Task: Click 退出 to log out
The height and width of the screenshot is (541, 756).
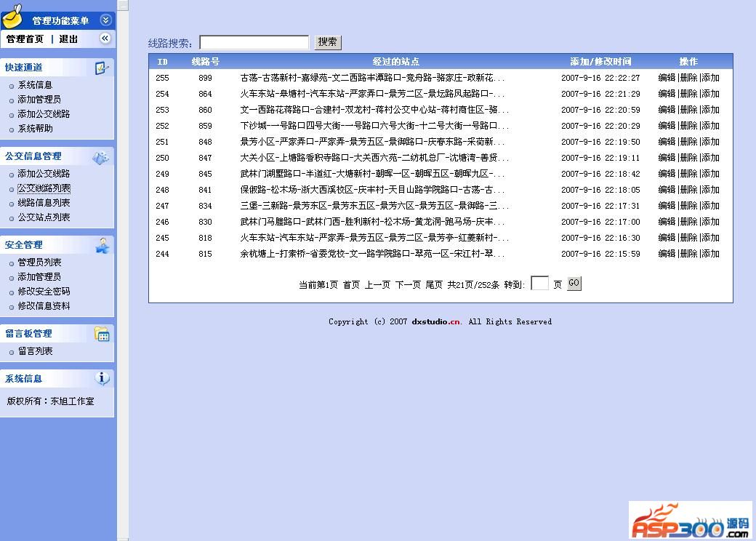Action: 68,39
